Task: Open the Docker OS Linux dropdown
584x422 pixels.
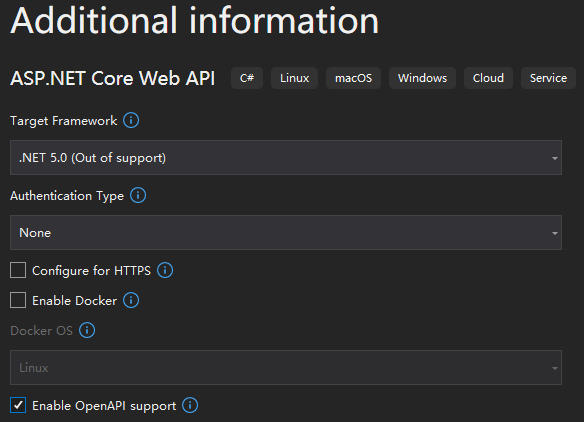Action: tap(286, 367)
